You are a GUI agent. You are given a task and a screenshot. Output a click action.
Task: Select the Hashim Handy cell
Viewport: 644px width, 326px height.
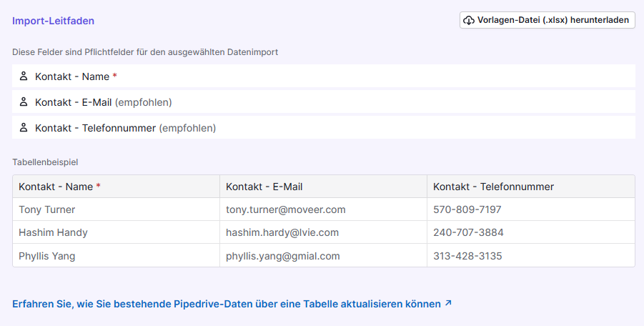coord(53,232)
